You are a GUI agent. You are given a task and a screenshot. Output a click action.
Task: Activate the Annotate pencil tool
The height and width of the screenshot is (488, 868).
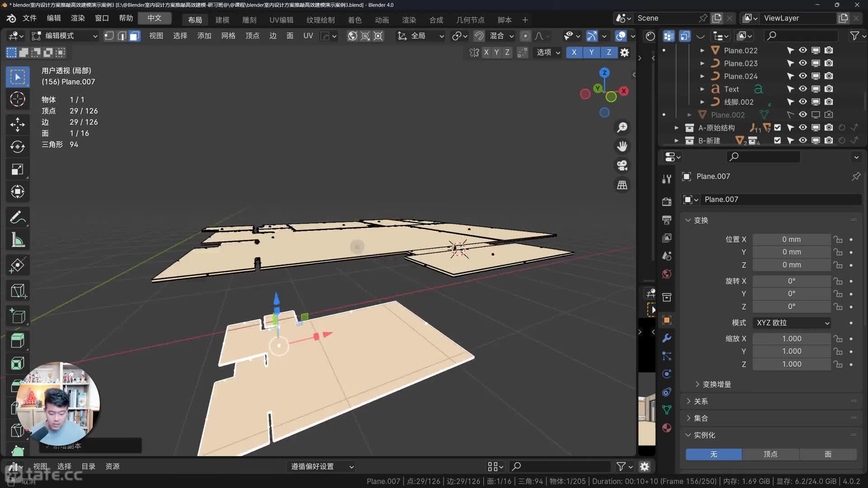pyautogui.click(x=18, y=217)
